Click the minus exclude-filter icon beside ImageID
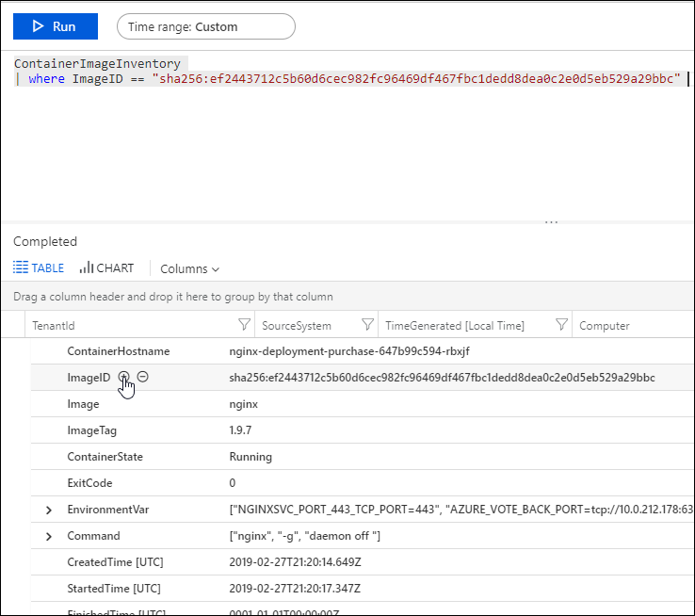 (x=143, y=377)
